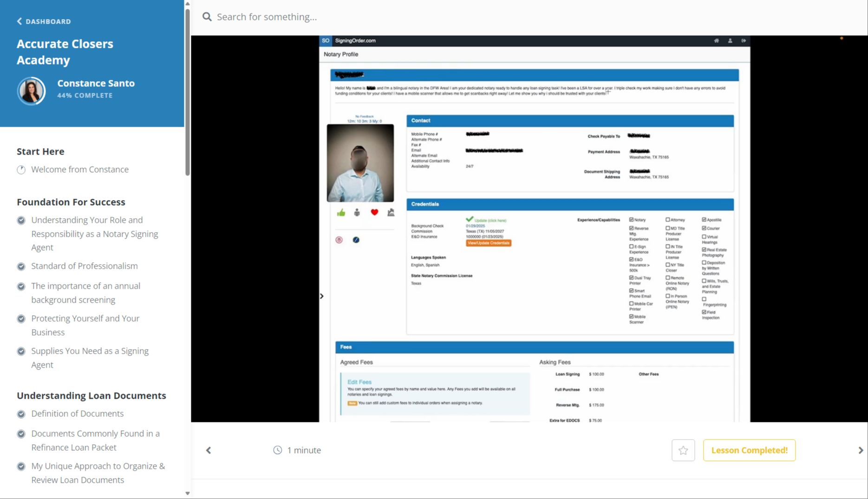The height and width of the screenshot is (499, 868).
Task: Click the Credentials section header
Action: [570, 204]
